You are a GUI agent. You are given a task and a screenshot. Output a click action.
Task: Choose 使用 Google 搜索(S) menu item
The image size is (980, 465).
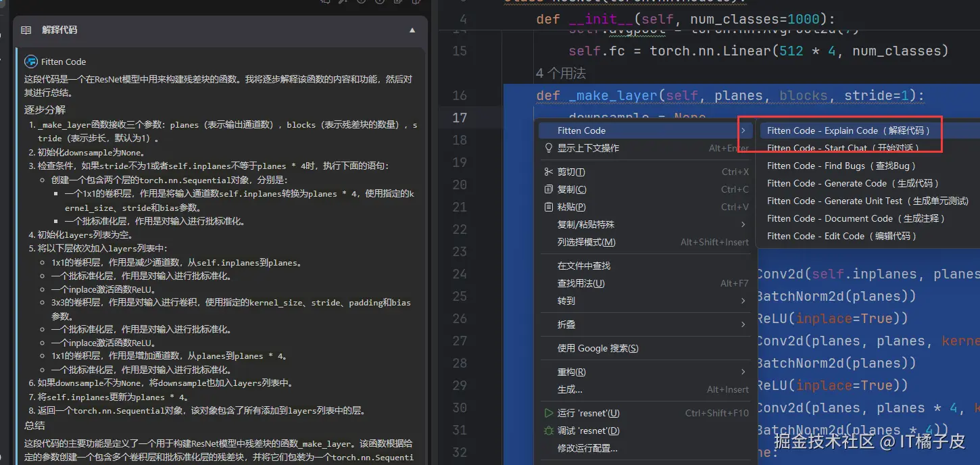point(645,348)
